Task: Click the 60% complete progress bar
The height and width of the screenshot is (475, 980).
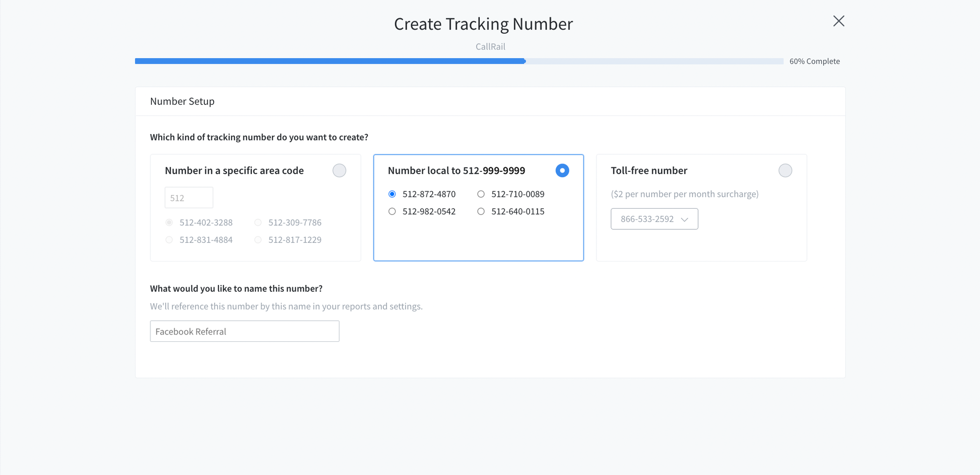Action: tap(459, 61)
